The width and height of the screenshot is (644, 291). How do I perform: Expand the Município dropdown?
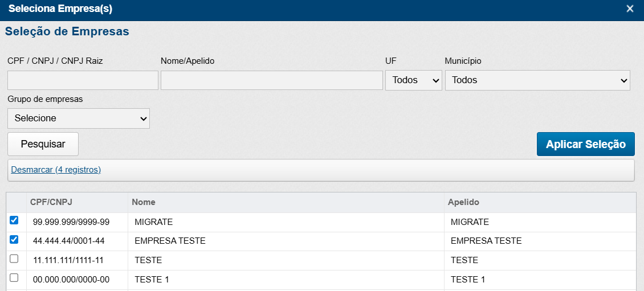[x=537, y=80]
